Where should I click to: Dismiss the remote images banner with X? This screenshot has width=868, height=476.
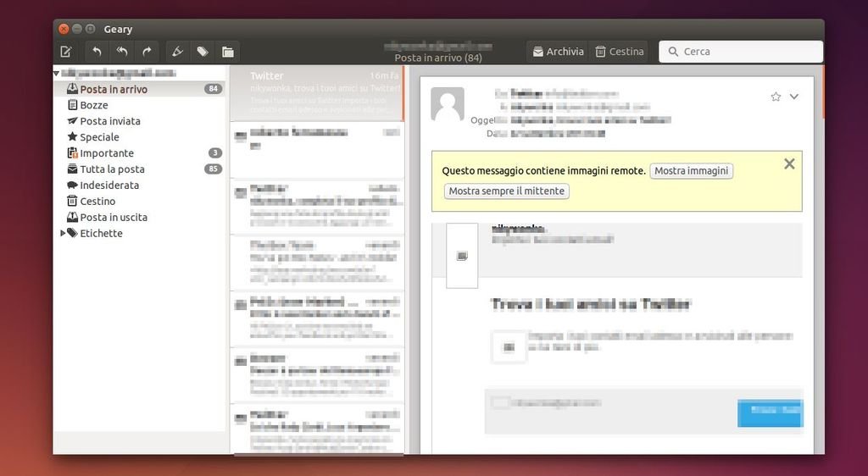click(x=789, y=163)
